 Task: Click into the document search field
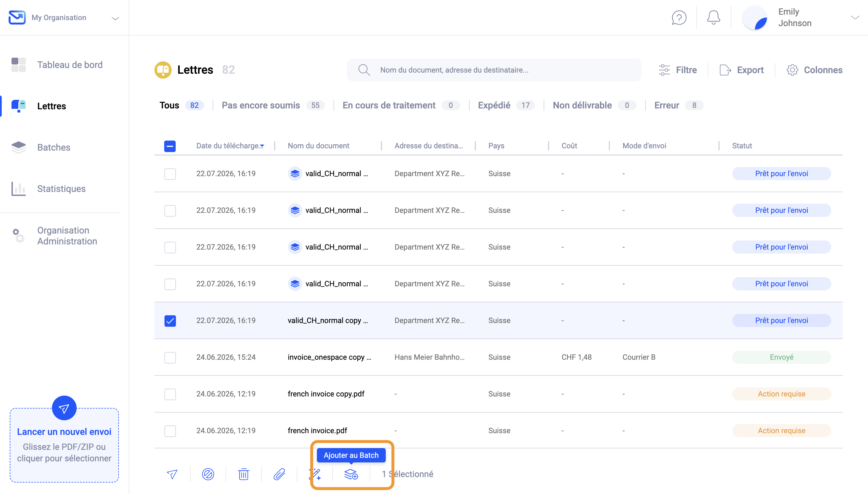[494, 70]
